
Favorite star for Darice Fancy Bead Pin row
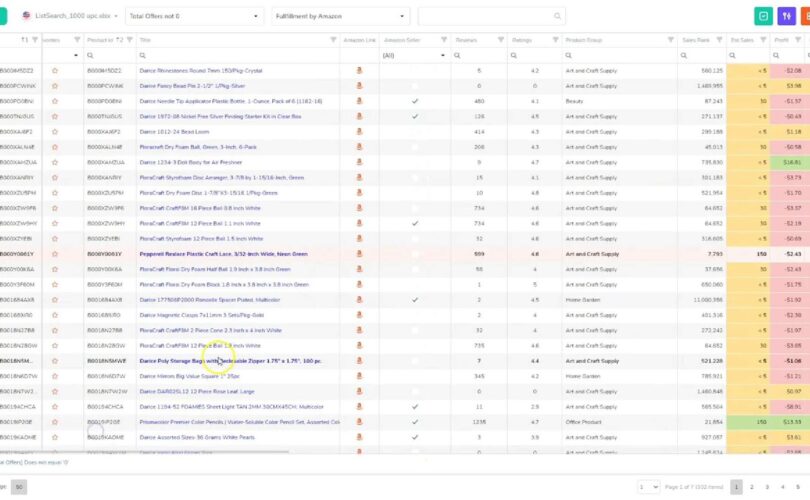click(55, 86)
